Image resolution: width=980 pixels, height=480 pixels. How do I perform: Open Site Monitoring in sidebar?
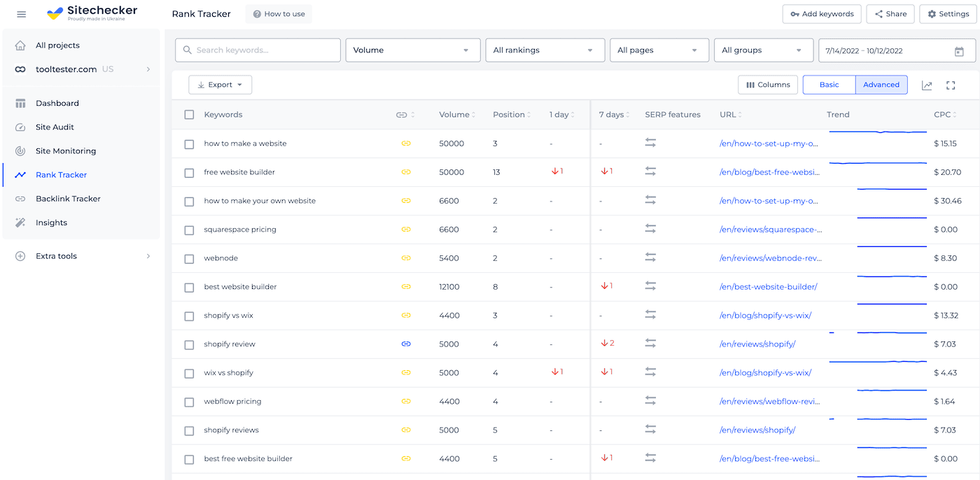tap(66, 151)
